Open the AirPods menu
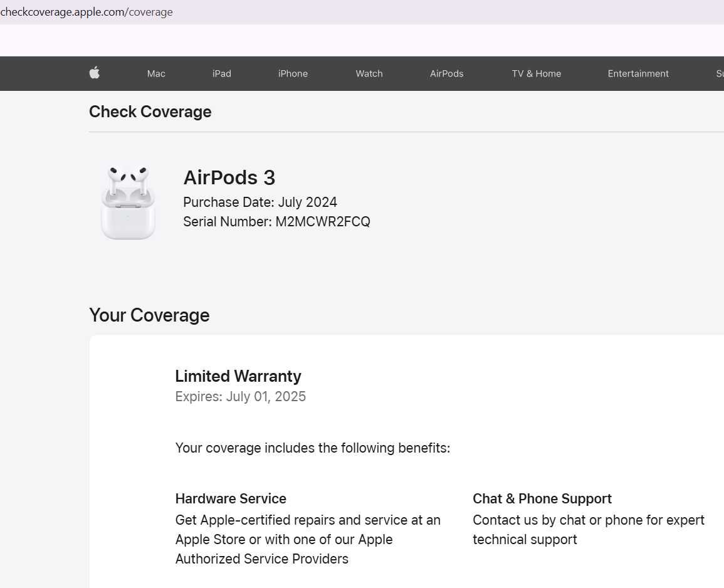The height and width of the screenshot is (588, 724). coord(446,73)
